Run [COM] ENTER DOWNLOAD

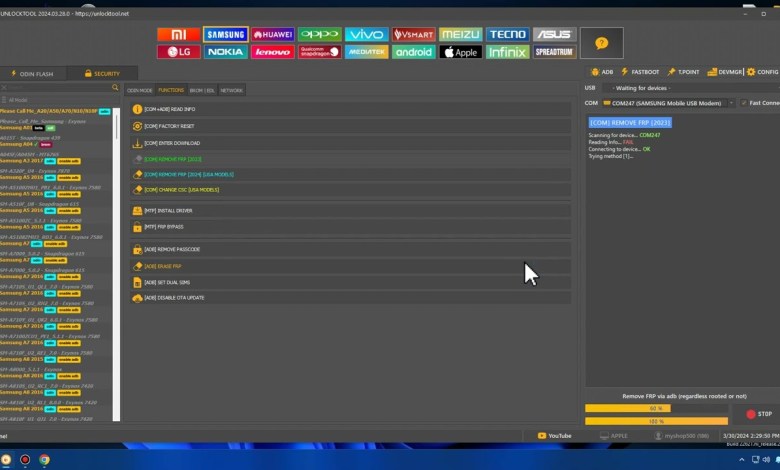point(351,143)
